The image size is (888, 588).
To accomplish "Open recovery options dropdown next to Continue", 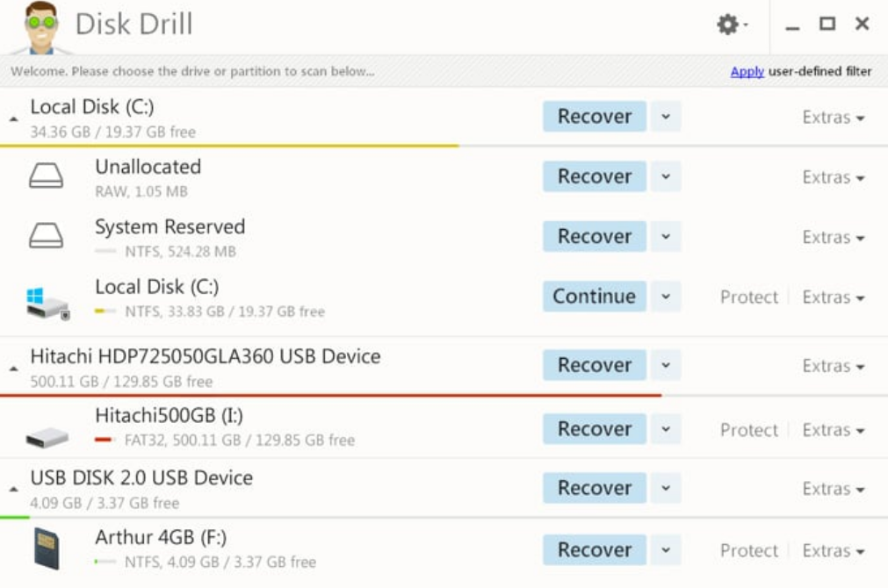I will (x=666, y=297).
